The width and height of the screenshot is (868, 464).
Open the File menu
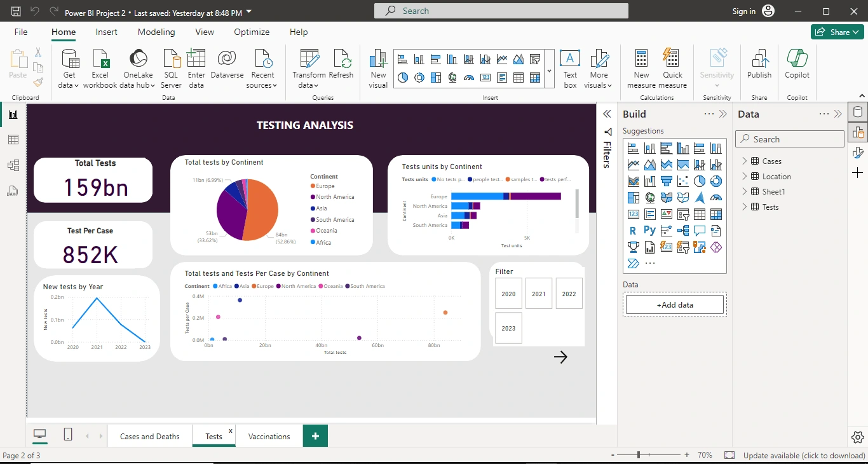(x=21, y=32)
